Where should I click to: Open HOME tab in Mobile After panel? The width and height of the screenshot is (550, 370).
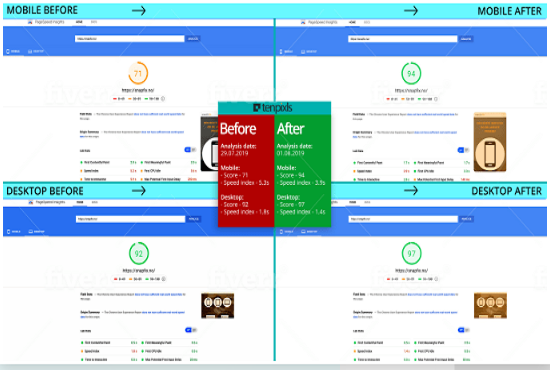coord(352,22)
